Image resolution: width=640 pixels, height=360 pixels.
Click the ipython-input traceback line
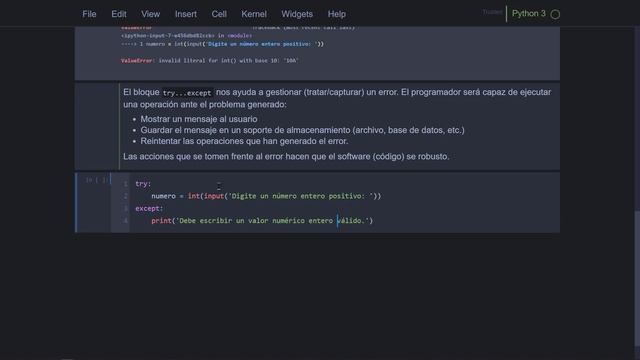pyautogui.click(x=187, y=36)
